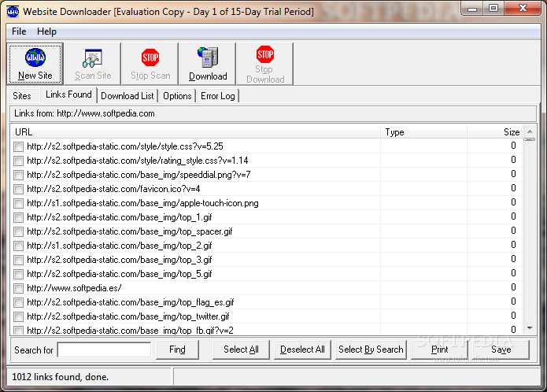Select the top_2.gif URL text
The height and width of the screenshot is (392, 547).
(x=120, y=246)
